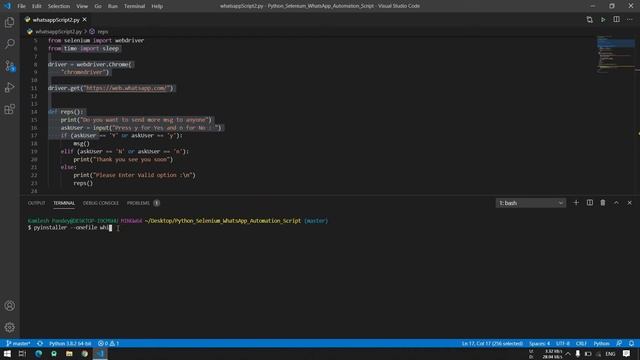Open the terminal selector dropdown '1: bash'
The width and height of the screenshot is (640, 360).
point(531,203)
